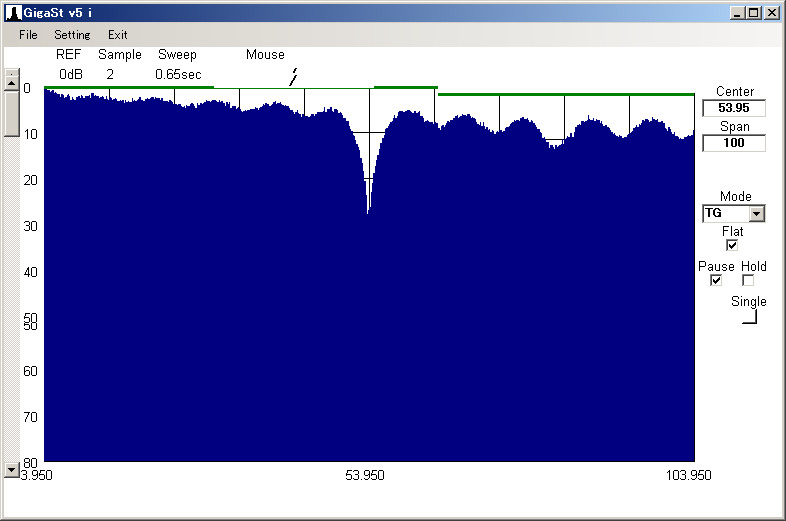Click the scrollbar up arrow
This screenshot has height=521, width=786.
[12, 83]
